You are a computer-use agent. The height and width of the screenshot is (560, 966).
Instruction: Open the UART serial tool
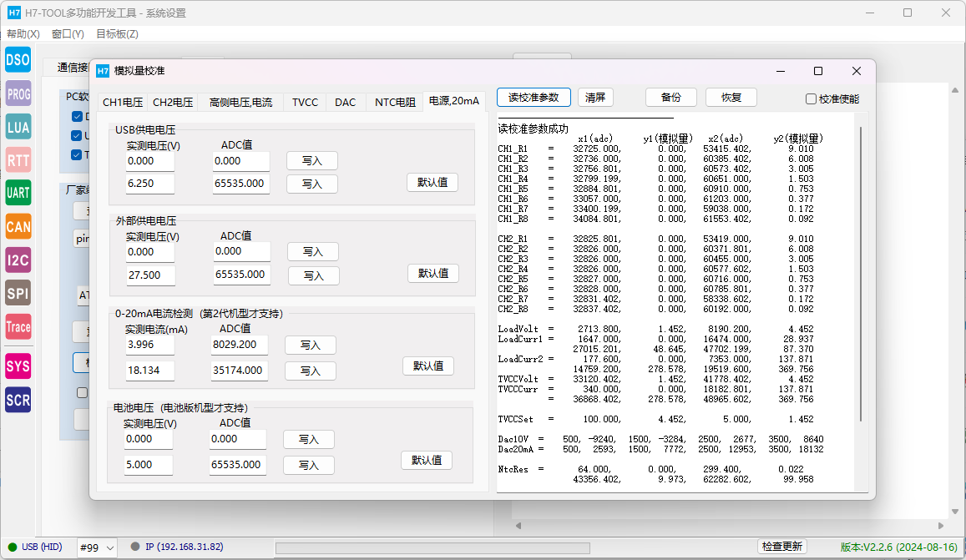click(18, 193)
